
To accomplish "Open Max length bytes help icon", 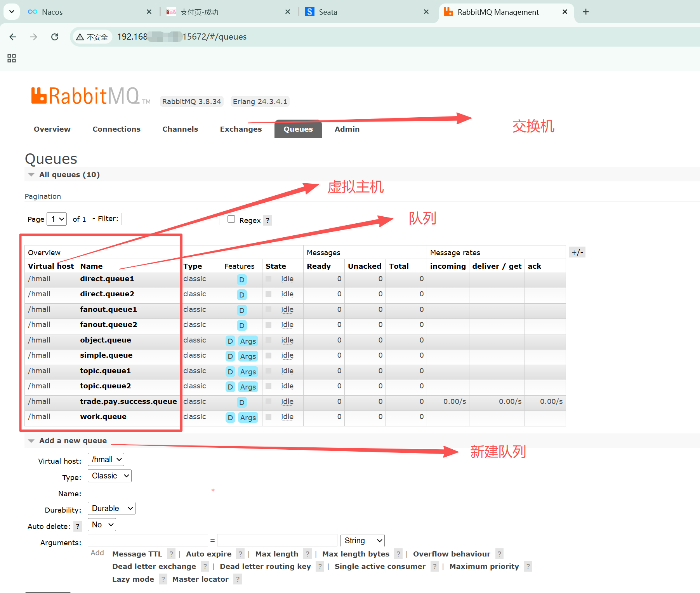I will [x=398, y=554].
